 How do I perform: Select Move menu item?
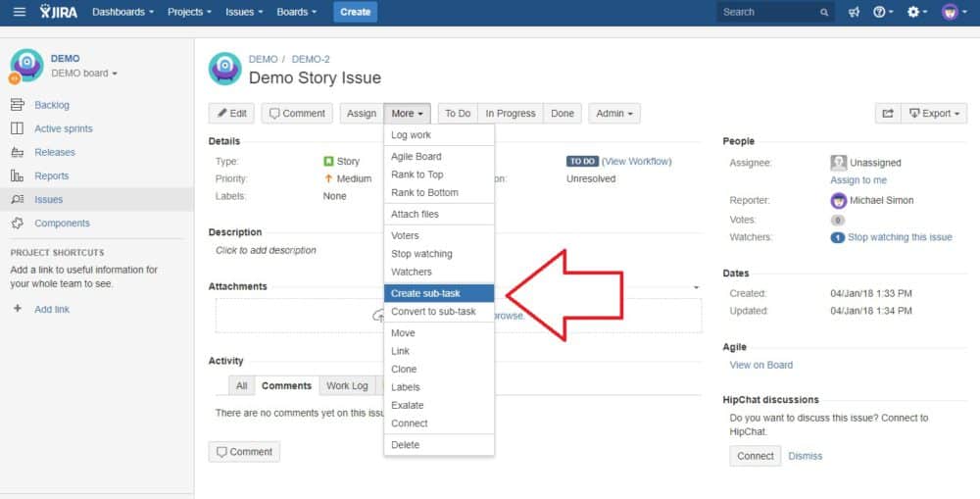pos(439,333)
